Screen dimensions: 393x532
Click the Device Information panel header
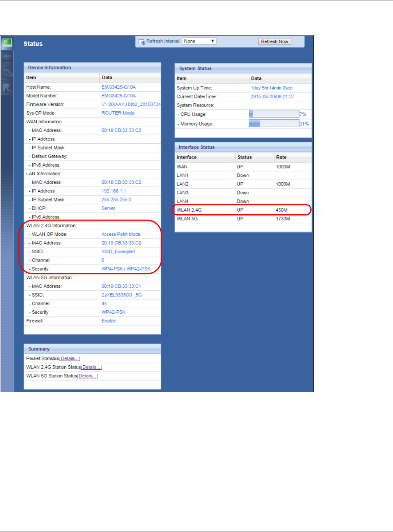pyautogui.click(x=92, y=68)
